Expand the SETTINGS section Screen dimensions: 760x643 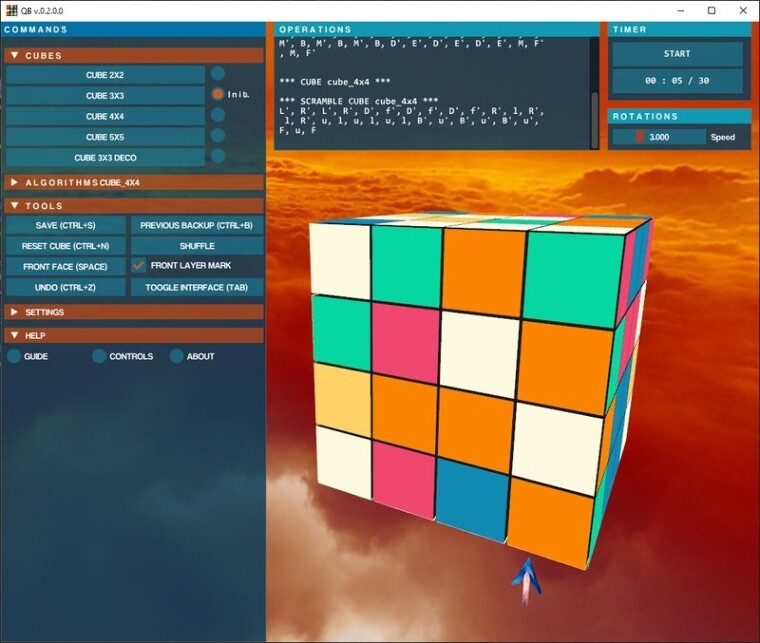pyautogui.click(x=15, y=312)
